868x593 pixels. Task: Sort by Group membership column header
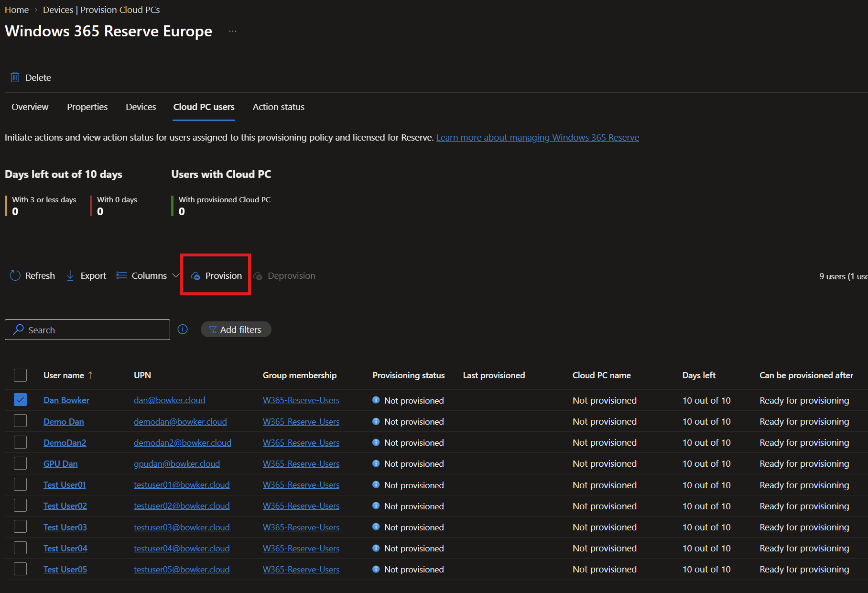coord(300,375)
